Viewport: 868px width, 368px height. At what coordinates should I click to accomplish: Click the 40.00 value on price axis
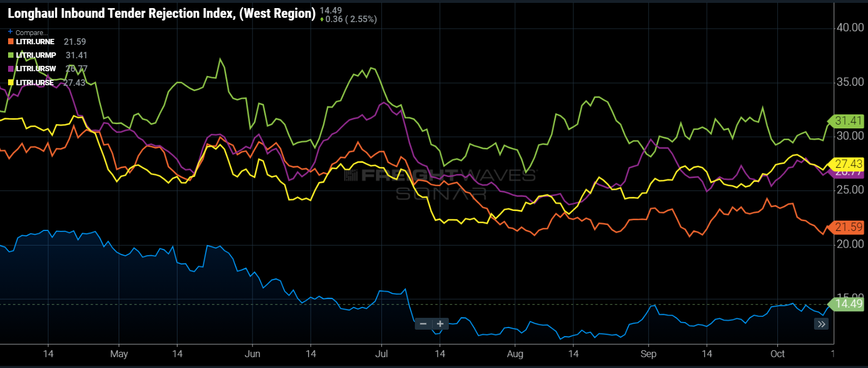coord(850,28)
